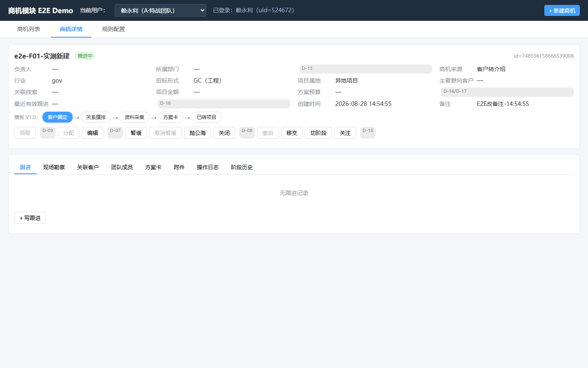Viewport: 588px width, 368px height.
Task: Open the 方案卡 sub-tab
Action: tap(153, 167)
